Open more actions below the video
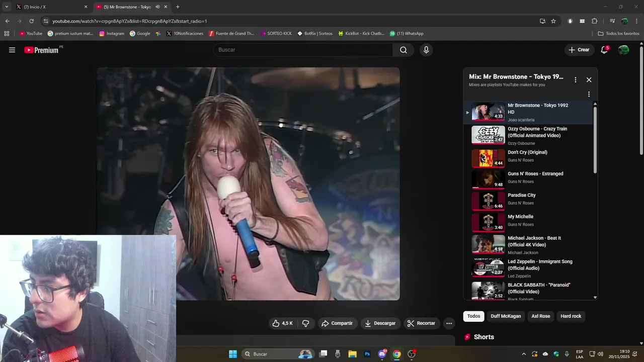 pos(449,323)
